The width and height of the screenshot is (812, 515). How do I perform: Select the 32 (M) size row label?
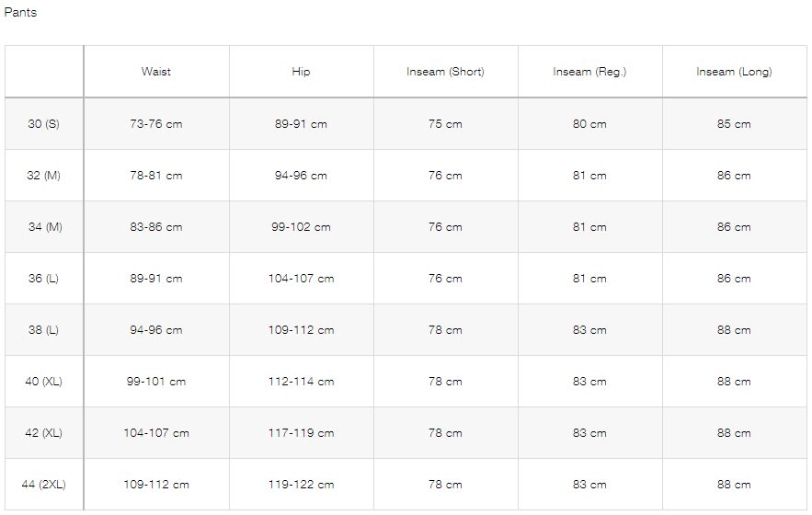tap(43, 176)
